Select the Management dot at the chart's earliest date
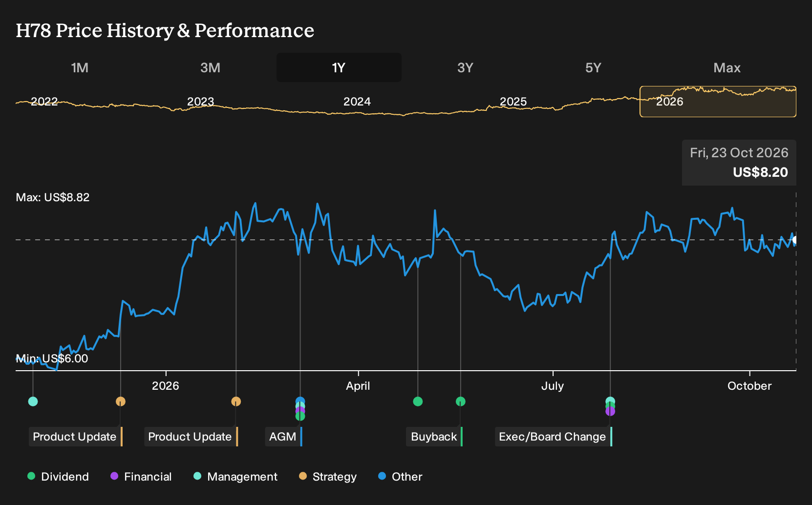The image size is (812, 505). tap(33, 401)
